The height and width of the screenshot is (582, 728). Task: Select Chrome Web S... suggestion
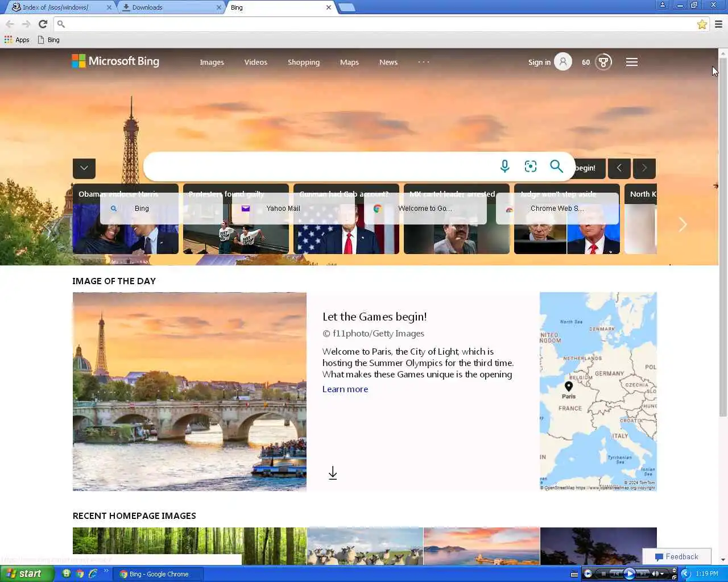(557, 209)
